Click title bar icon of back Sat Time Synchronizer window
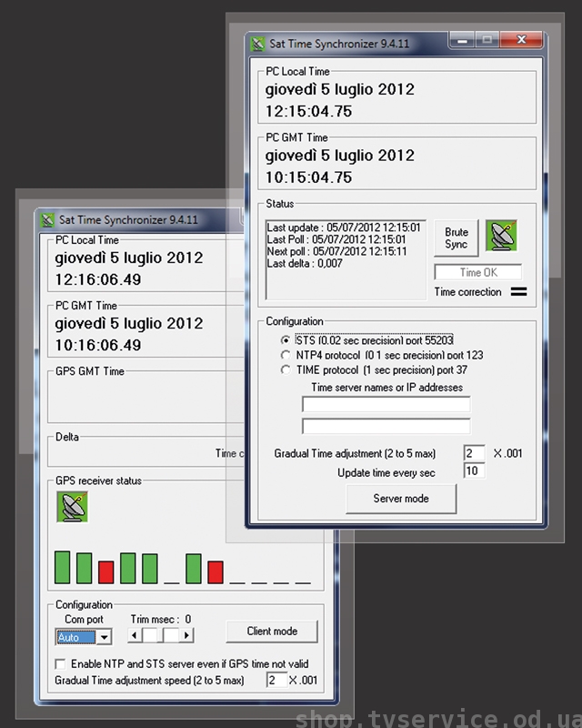Viewport: 582px width, 728px height. coord(47,219)
